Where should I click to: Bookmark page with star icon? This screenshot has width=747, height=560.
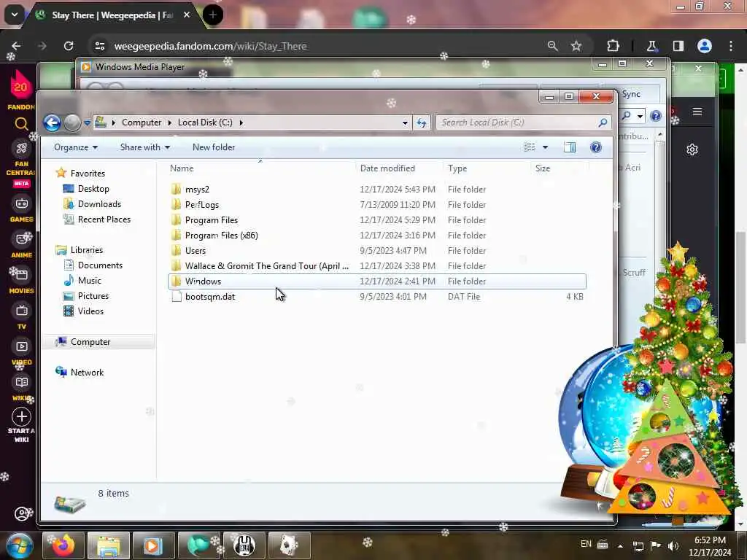(x=576, y=46)
